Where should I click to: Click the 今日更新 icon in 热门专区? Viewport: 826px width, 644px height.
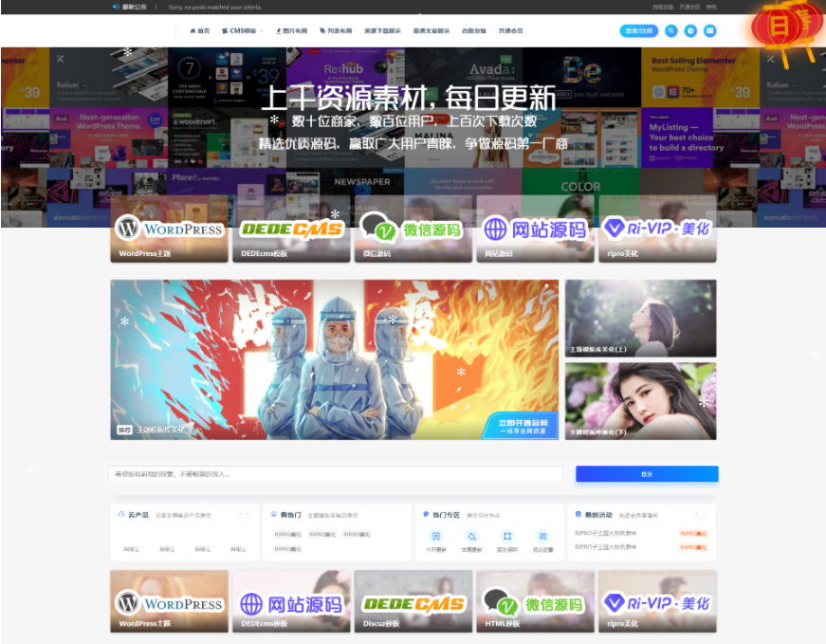[x=436, y=537]
